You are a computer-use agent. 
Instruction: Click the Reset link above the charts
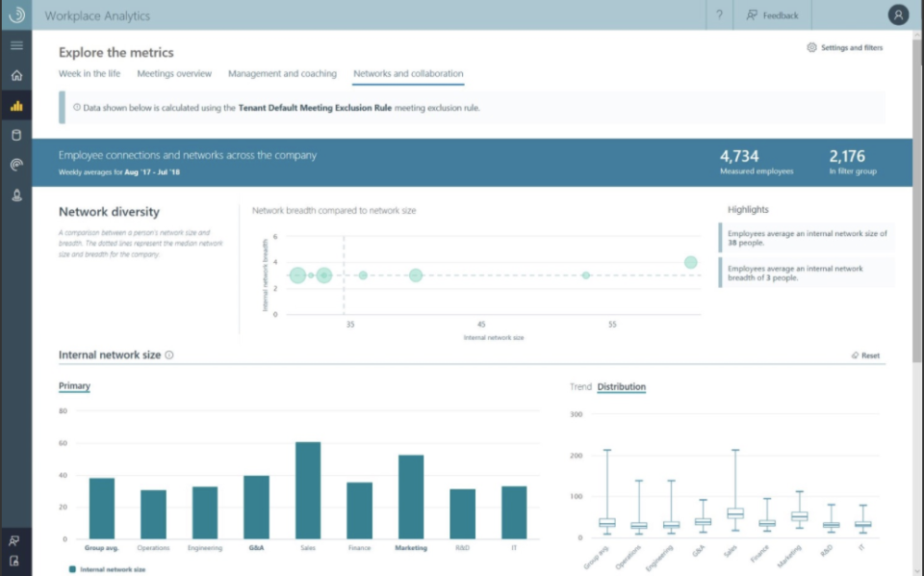[869, 354]
